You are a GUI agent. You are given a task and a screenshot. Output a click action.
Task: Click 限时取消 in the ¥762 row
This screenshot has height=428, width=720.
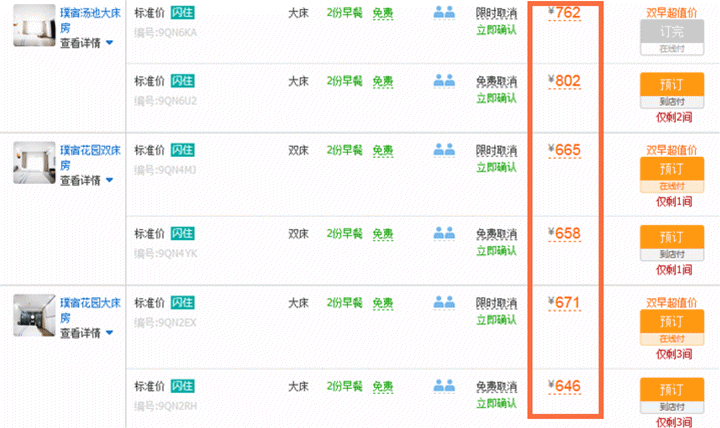(496, 13)
